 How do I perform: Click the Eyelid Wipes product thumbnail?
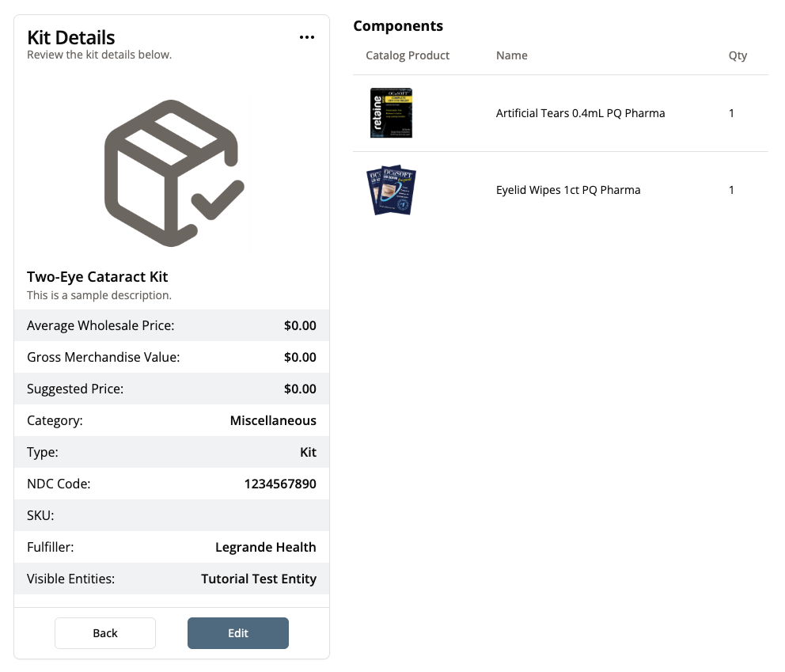(392, 190)
